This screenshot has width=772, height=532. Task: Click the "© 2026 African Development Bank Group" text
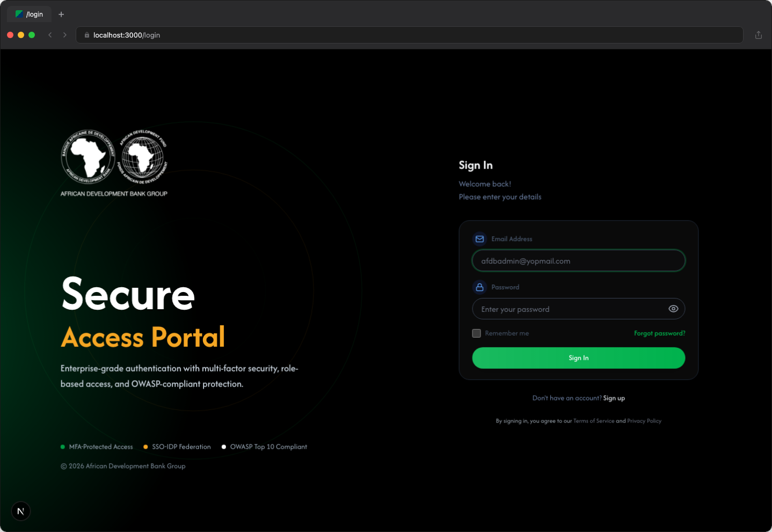click(123, 466)
